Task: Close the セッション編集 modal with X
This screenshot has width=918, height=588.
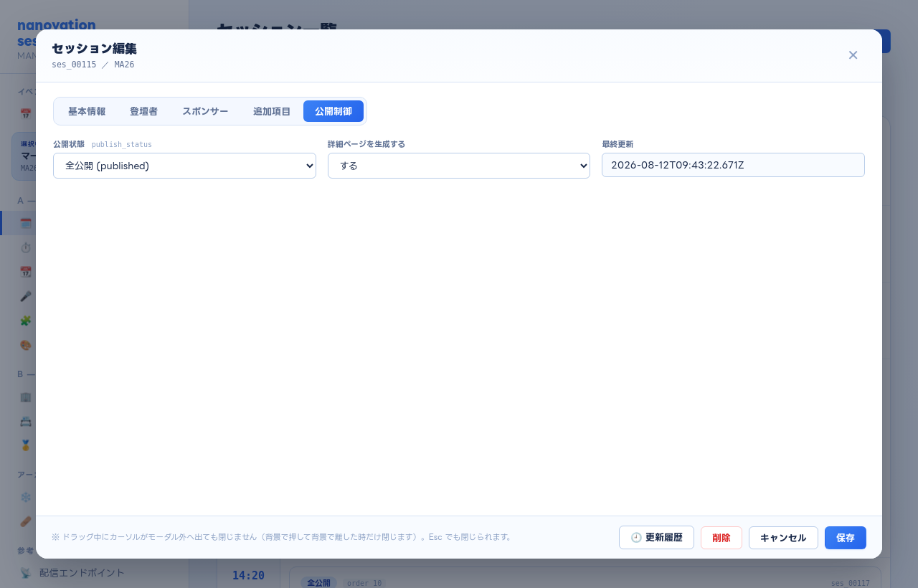Action: point(853,55)
